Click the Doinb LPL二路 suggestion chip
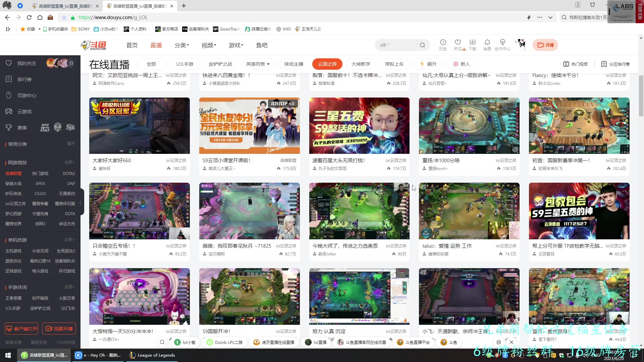The image size is (644, 362). pyautogui.click(x=225, y=342)
